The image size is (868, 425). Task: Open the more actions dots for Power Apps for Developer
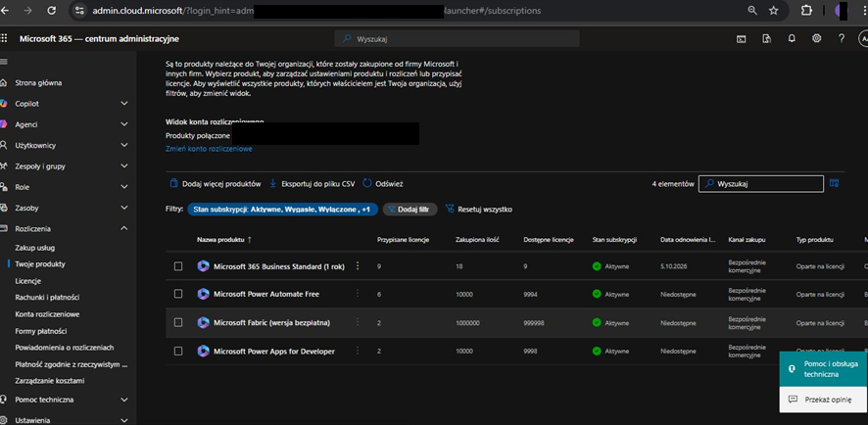pyautogui.click(x=358, y=351)
